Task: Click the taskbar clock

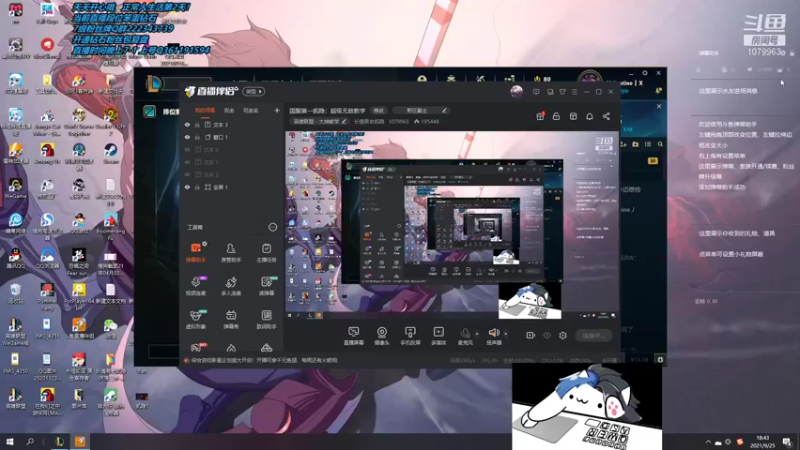Action: (x=762, y=441)
